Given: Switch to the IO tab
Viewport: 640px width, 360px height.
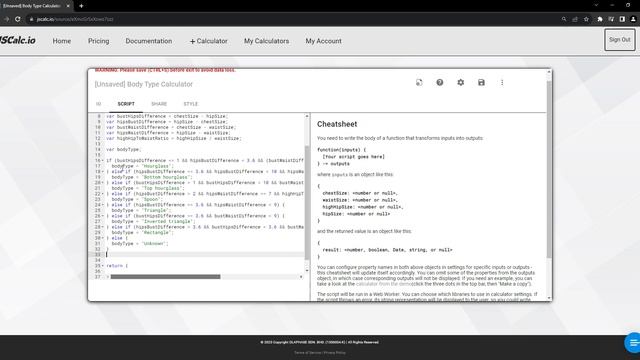Looking at the screenshot, I should pyautogui.click(x=98, y=104).
